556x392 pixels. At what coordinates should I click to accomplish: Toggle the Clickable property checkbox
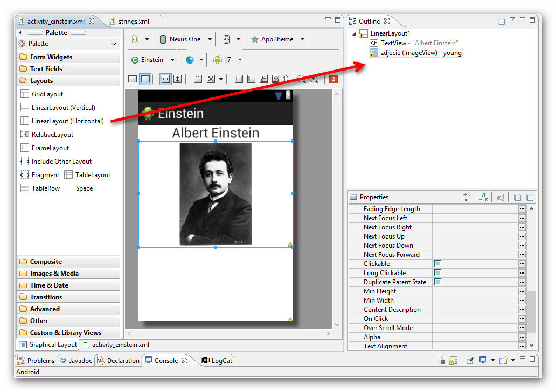pos(438,264)
